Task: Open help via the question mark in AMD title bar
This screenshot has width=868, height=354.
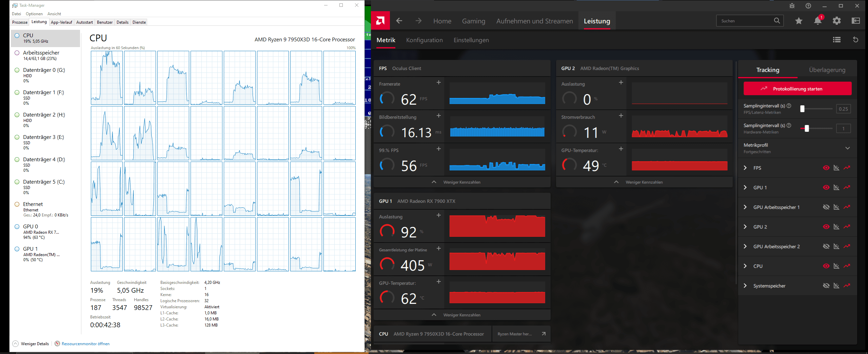Action: pyautogui.click(x=808, y=6)
